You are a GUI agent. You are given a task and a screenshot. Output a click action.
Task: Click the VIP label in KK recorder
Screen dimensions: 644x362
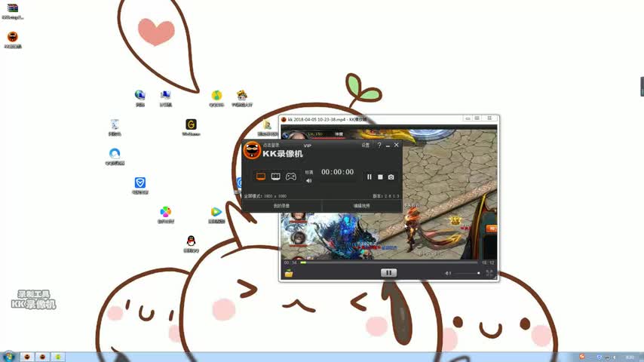(307, 146)
